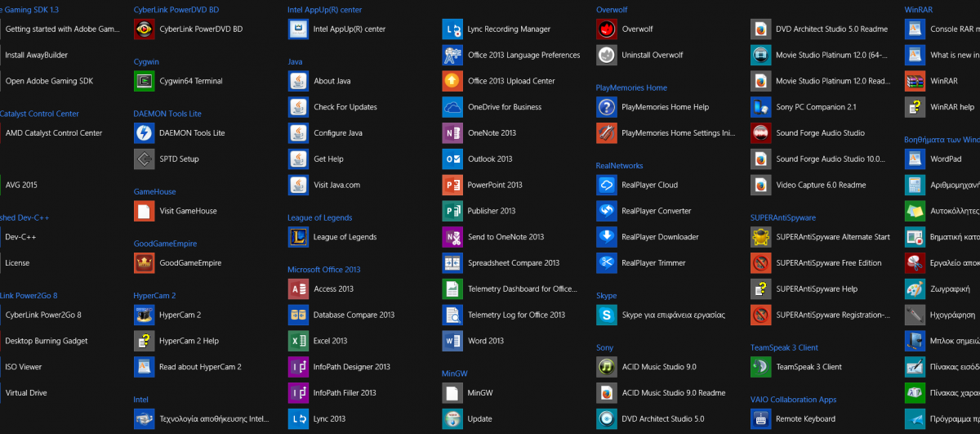The width and height of the screenshot is (980, 434).
Task: Click the Uninstall Overwolf icon
Action: (x=607, y=55)
